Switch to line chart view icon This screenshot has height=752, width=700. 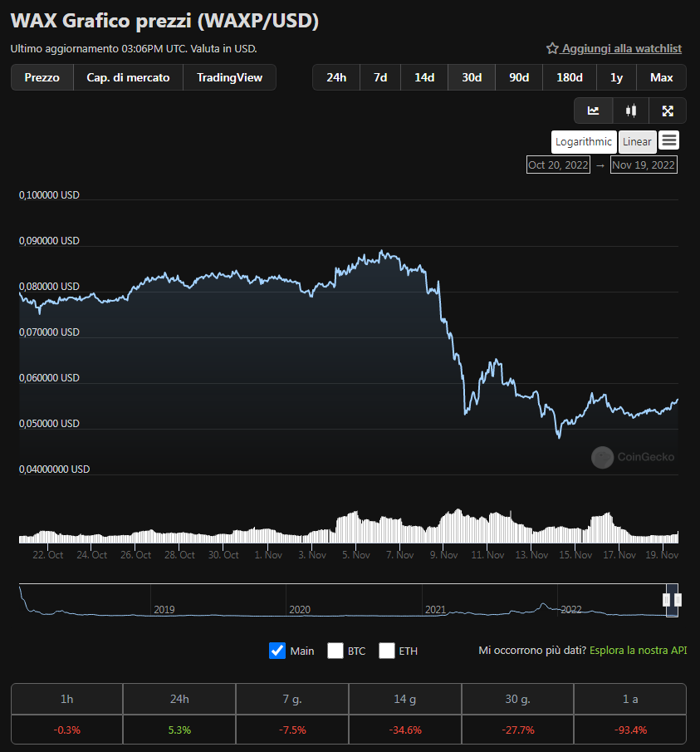[593, 111]
